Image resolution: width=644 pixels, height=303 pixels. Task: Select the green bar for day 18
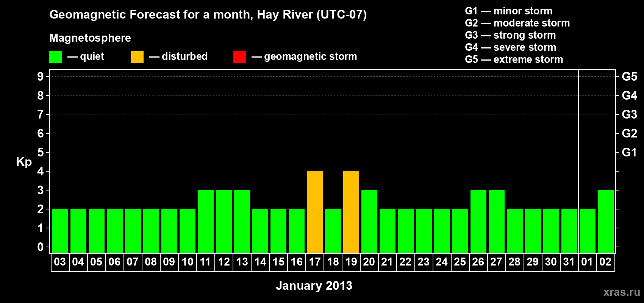coord(333,231)
